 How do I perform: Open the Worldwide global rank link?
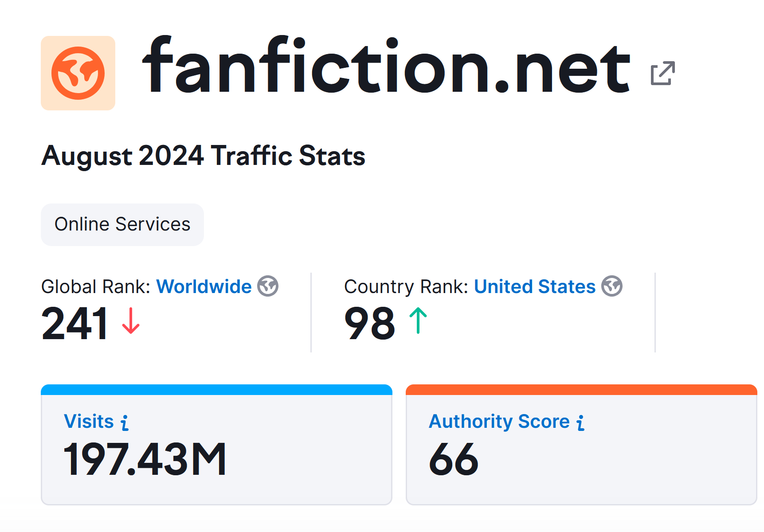(204, 286)
